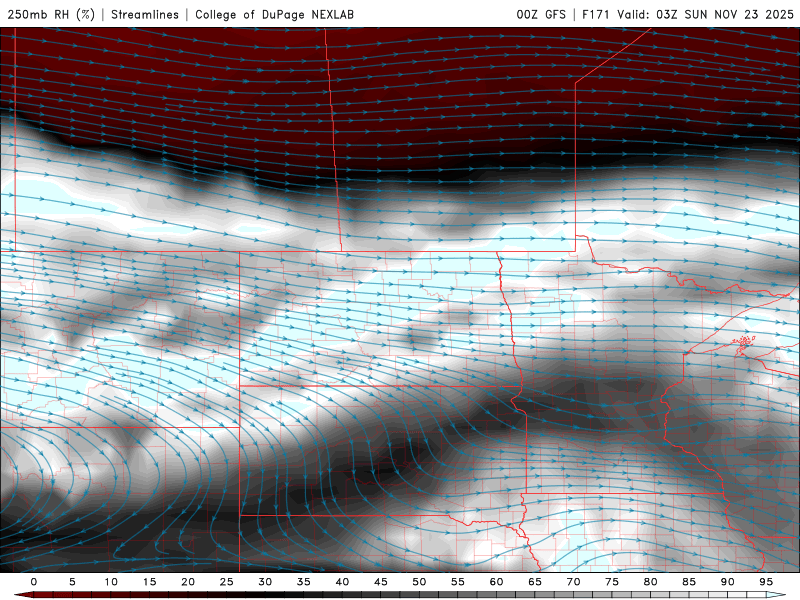Select the "20" colorbar scale label
The image size is (800, 600).
click(x=188, y=582)
